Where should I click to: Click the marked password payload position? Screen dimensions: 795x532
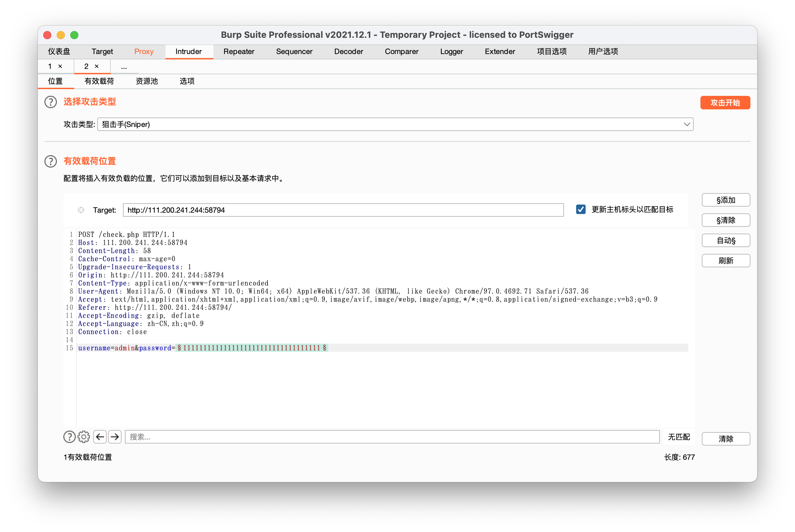(x=252, y=348)
